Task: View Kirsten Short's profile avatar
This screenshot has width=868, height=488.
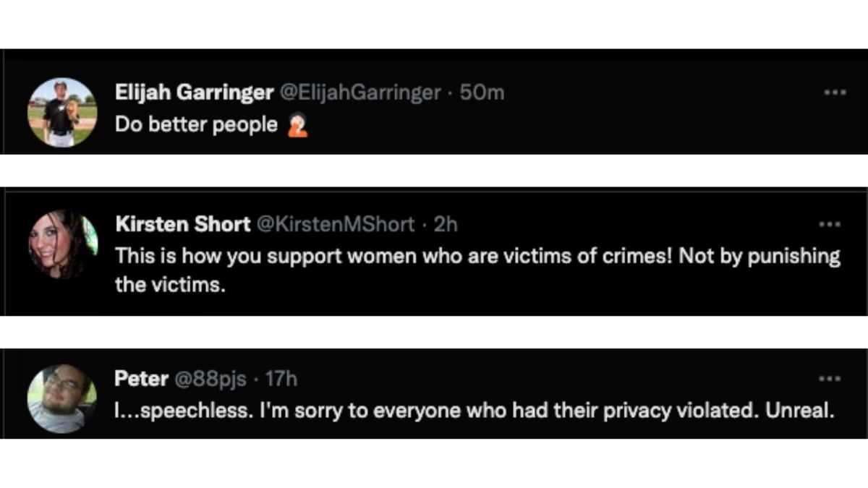Action: click(63, 244)
